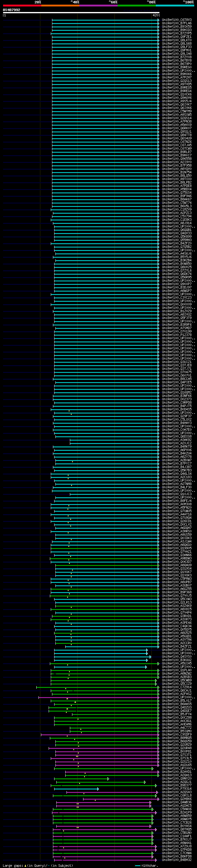197x868 pixels.
Task: Select the UniRef100_Q2QS13 hit label
Action: [177, 81]
